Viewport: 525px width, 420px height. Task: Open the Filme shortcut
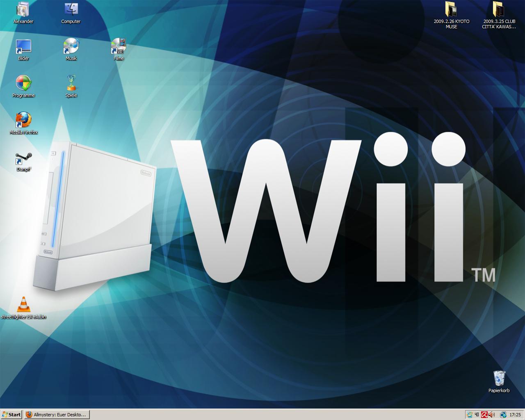pos(119,50)
